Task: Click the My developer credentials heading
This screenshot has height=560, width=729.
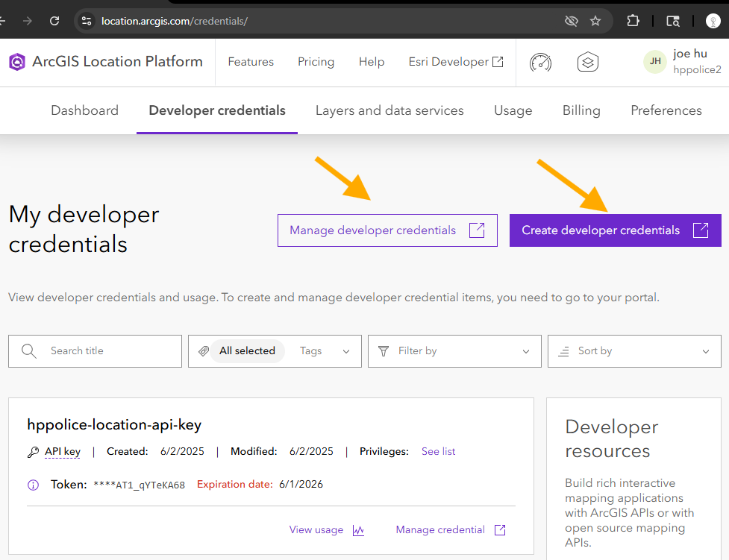Action: click(x=84, y=229)
